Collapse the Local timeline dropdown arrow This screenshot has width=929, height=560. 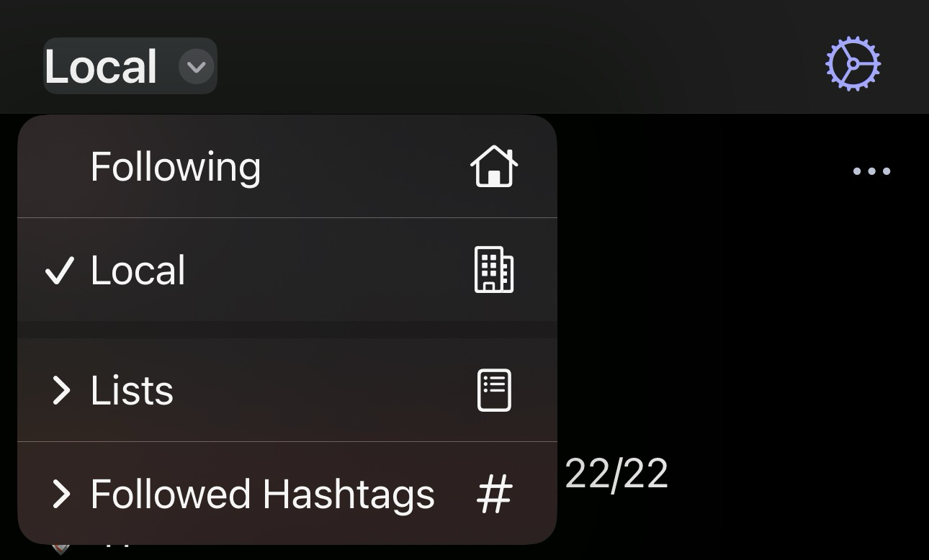click(x=196, y=67)
